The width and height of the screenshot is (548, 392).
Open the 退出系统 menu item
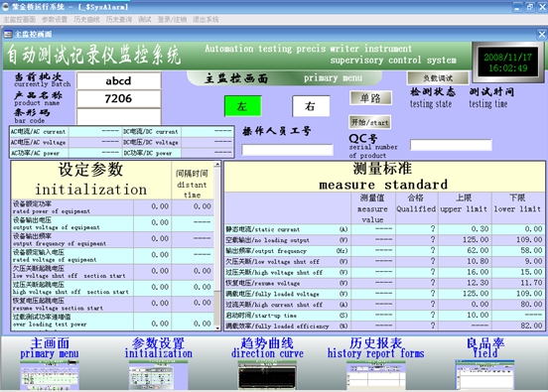[205, 20]
